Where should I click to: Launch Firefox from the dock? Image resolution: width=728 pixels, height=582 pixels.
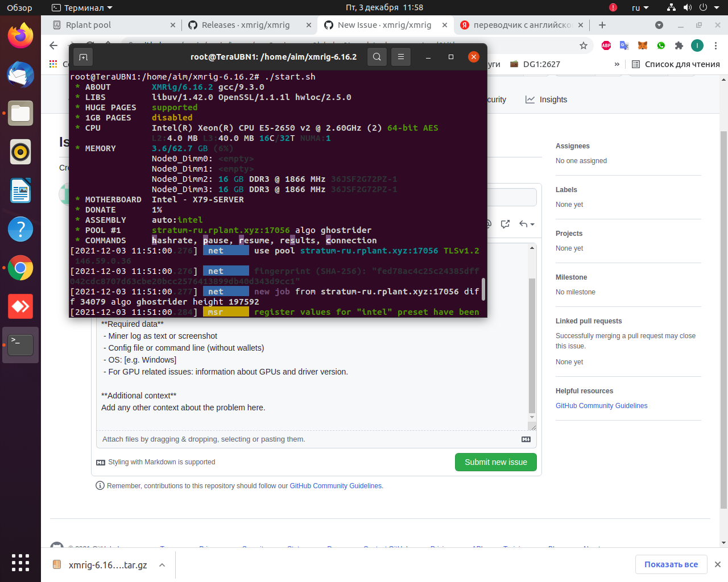(x=20, y=35)
